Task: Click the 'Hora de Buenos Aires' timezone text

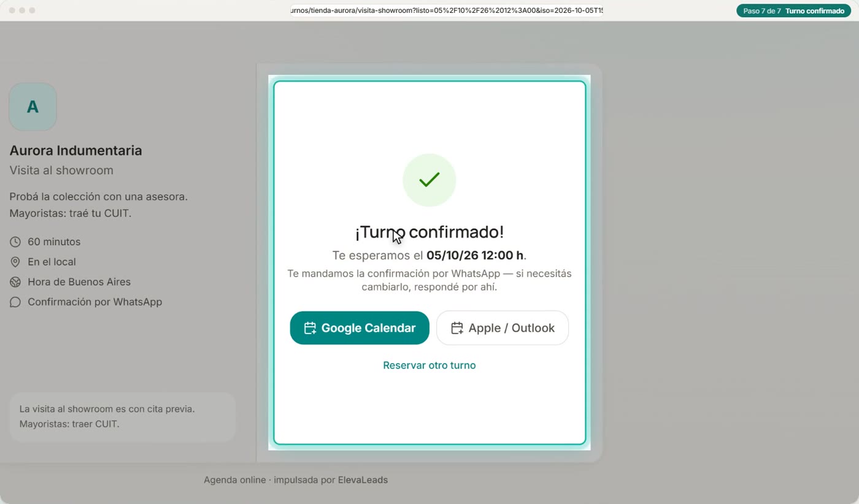Action: 79,282
